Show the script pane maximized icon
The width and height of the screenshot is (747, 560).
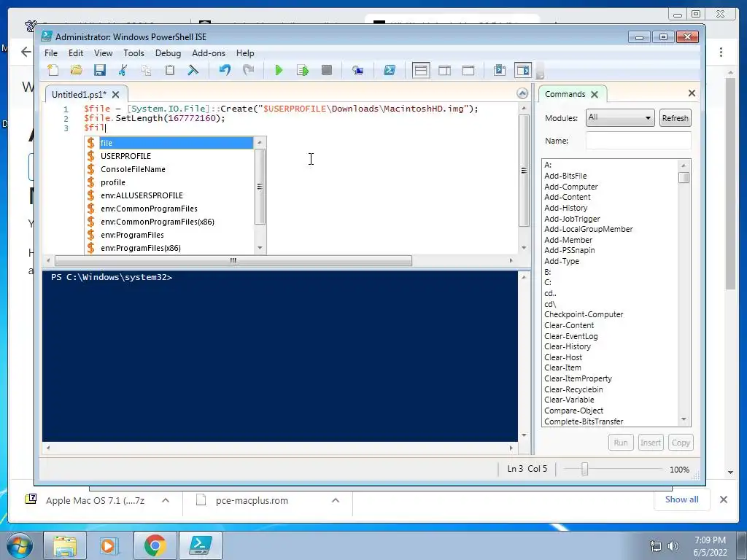pos(468,71)
